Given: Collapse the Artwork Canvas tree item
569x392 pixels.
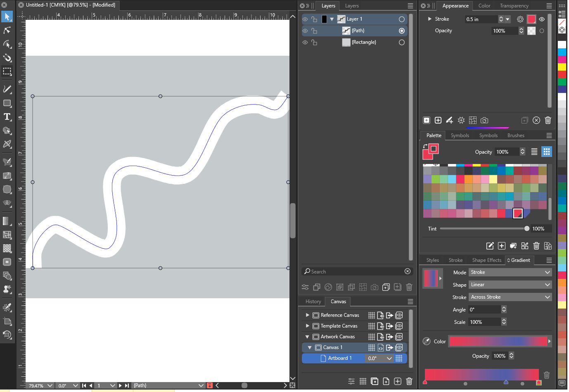Looking at the screenshot, I should tap(307, 337).
